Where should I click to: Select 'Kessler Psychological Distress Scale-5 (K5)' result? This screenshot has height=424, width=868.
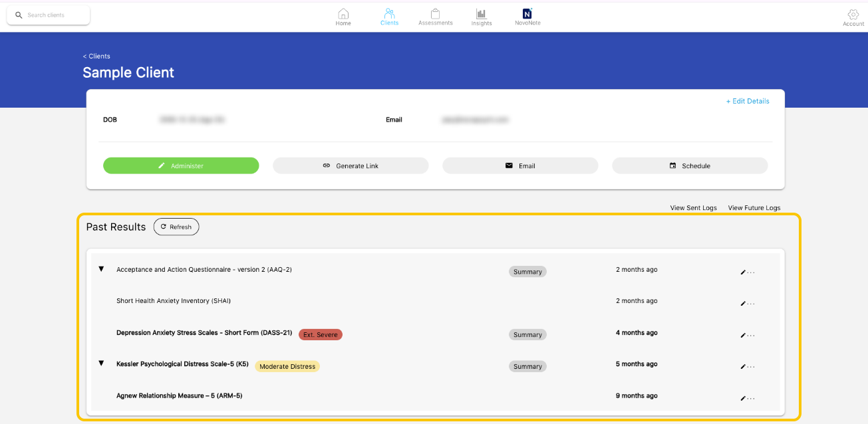(182, 364)
